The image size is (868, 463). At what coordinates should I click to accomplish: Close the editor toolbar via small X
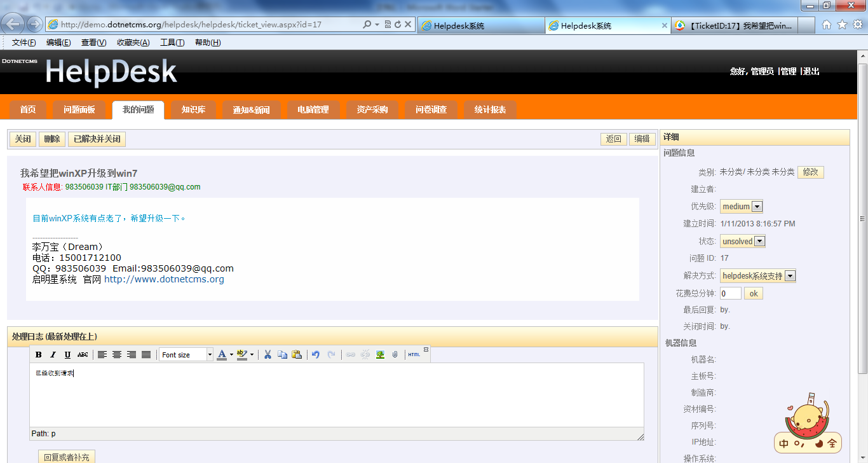[x=426, y=349]
